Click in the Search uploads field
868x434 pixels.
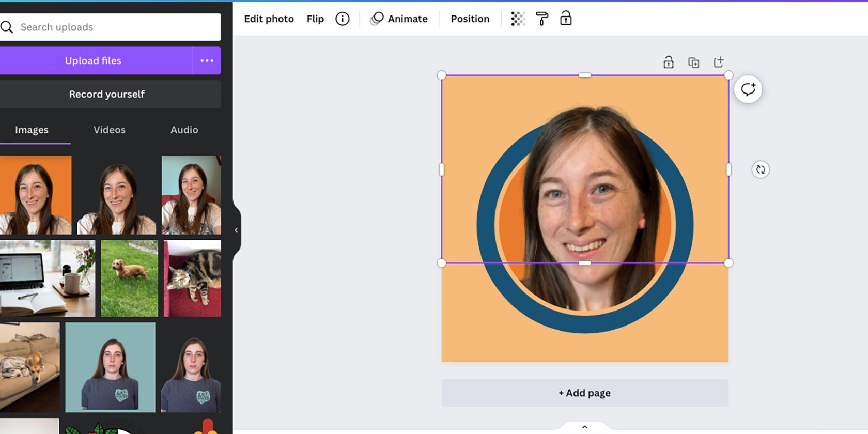pyautogui.click(x=116, y=27)
